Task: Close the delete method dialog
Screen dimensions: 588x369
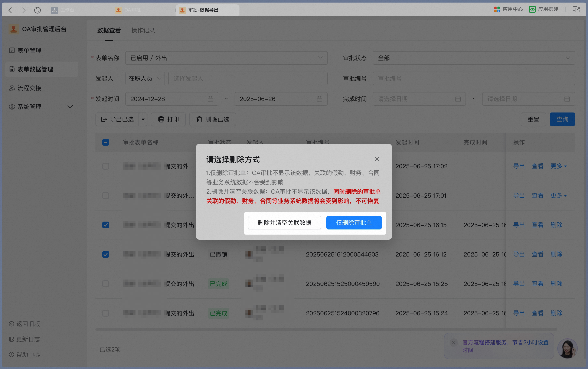Action: point(377,159)
